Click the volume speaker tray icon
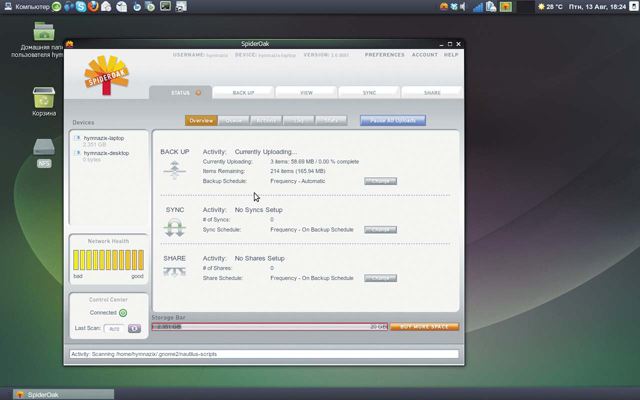 pos(463,7)
